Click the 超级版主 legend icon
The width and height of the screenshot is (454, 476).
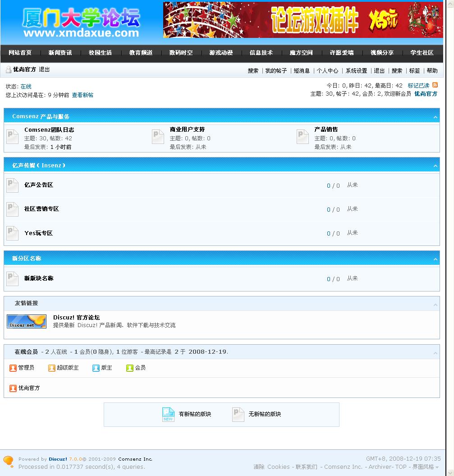point(52,368)
